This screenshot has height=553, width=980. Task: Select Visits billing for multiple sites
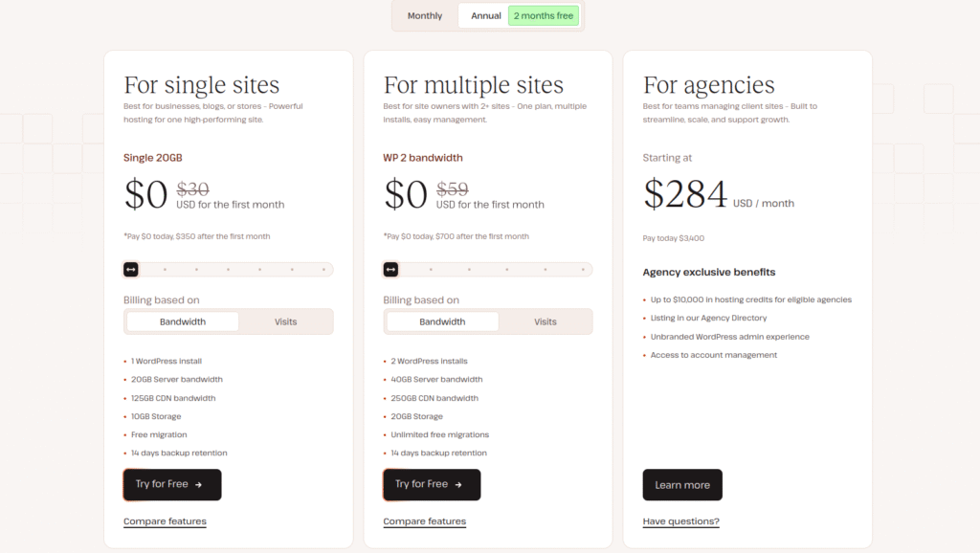tap(545, 321)
